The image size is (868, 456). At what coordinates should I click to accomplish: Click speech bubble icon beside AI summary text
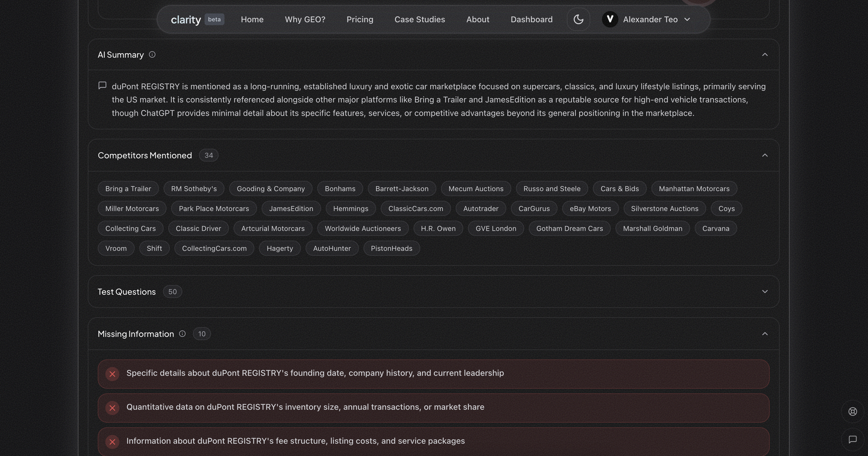click(x=102, y=85)
